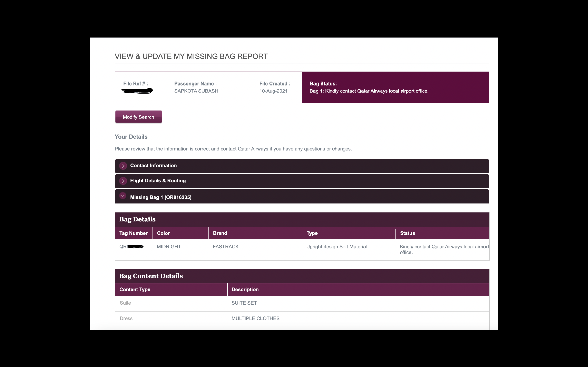Screen dimensions: 588x367
Task: Click the Modify Search button
Action: pyautogui.click(x=138, y=117)
